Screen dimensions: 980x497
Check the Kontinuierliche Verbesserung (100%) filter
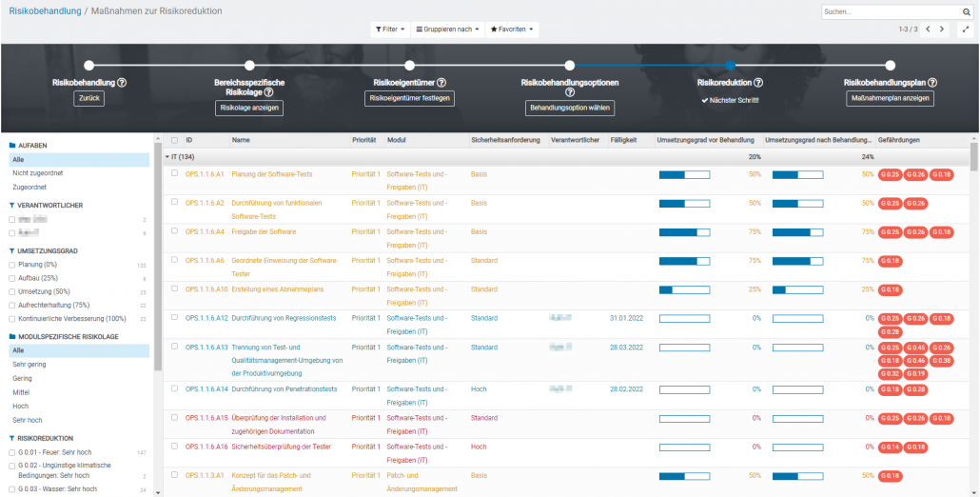[x=10, y=318]
